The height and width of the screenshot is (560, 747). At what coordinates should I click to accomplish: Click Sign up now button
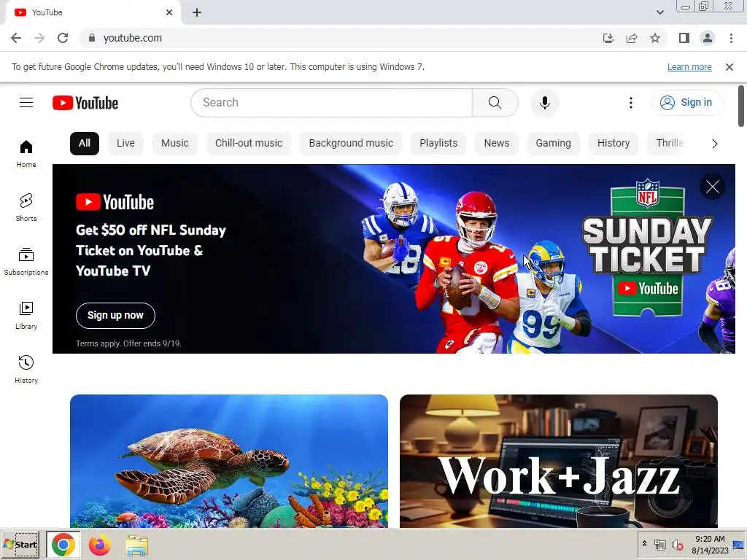pos(115,315)
